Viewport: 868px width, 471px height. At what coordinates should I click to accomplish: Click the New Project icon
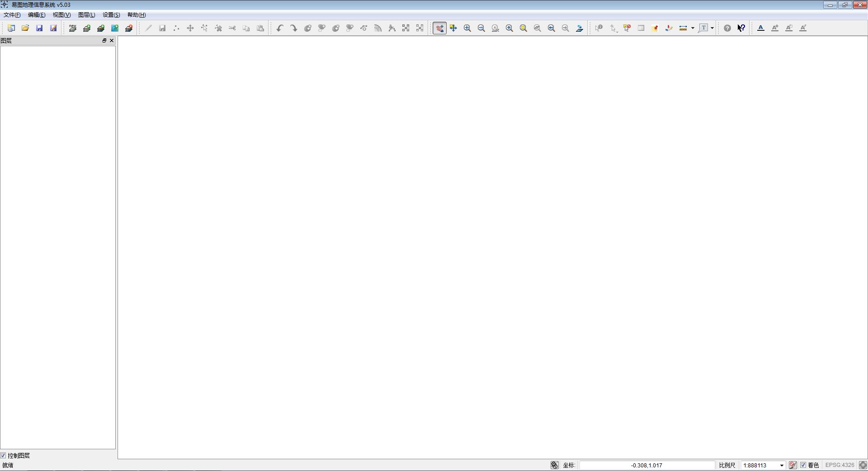point(11,28)
